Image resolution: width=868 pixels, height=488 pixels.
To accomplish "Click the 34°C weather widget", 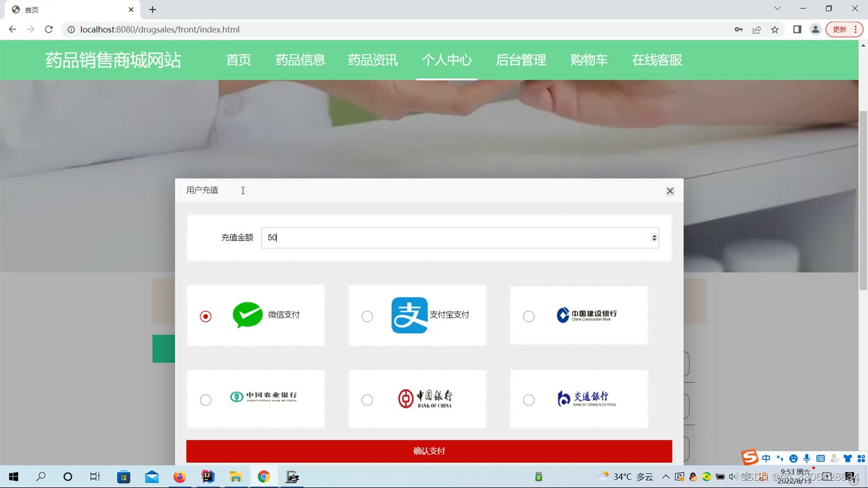I will (625, 477).
